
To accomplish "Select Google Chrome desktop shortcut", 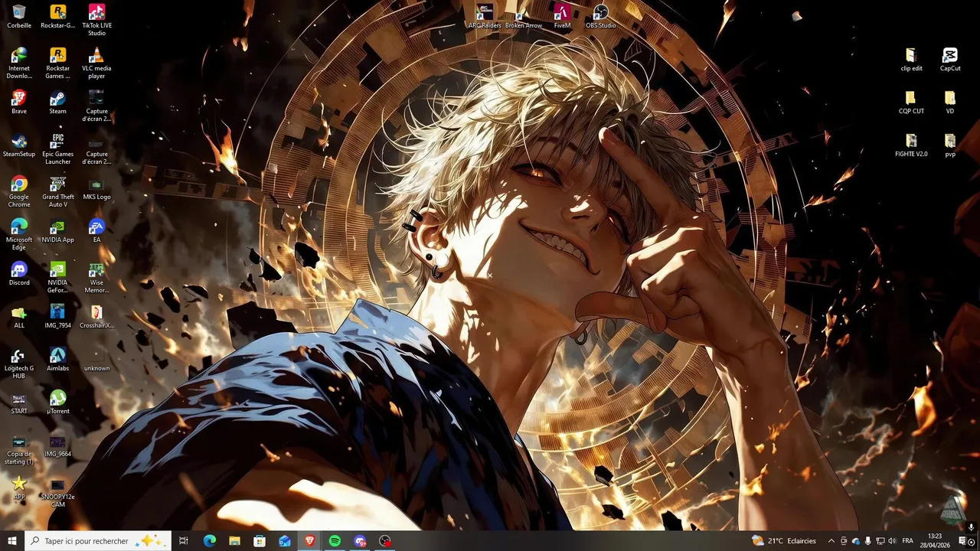I will tap(19, 191).
